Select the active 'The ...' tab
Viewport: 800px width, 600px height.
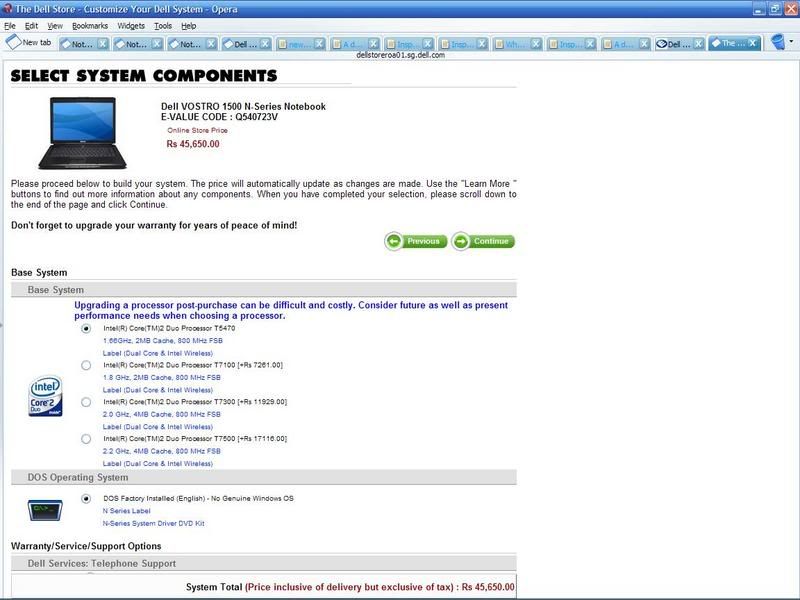point(734,43)
